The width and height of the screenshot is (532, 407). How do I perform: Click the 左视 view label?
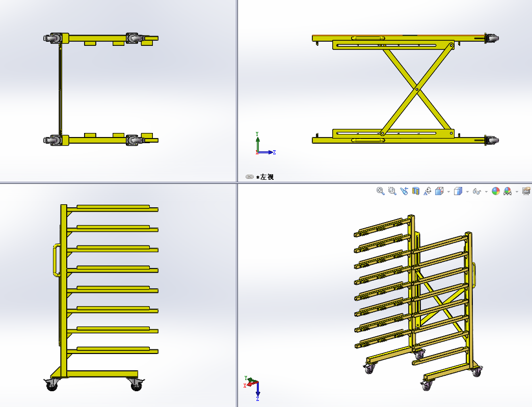(265, 177)
